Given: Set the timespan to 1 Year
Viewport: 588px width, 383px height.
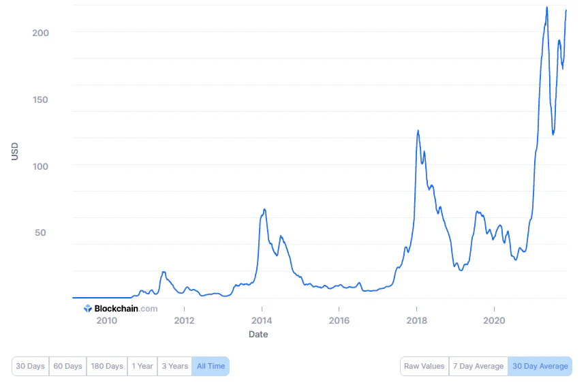Looking at the screenshot, I should (x=142, y=366).
